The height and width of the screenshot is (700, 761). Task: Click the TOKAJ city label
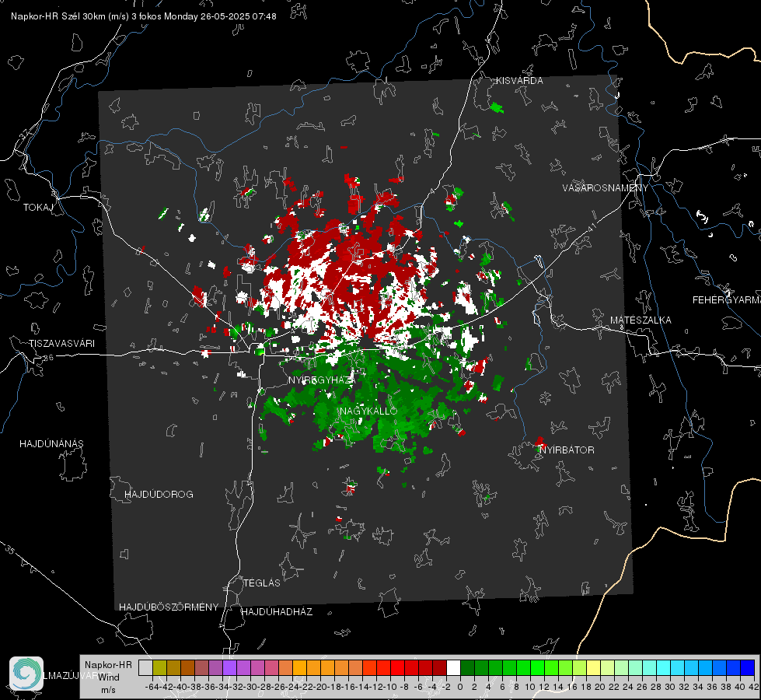38,208
